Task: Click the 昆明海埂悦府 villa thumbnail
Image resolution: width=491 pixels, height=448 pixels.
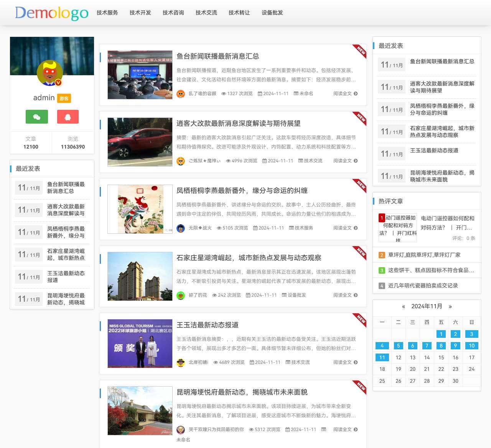Action: point(140,411)
